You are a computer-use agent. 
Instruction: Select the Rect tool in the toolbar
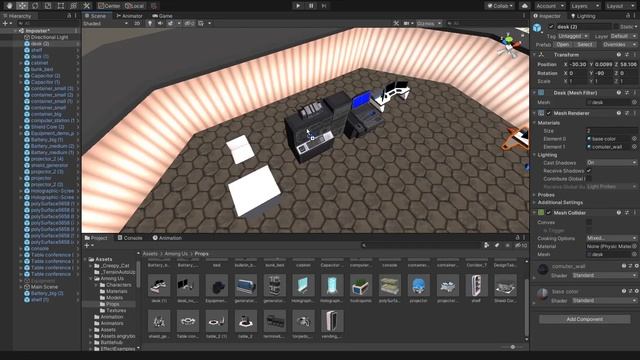pyautogui.click(x=61, y=6)
